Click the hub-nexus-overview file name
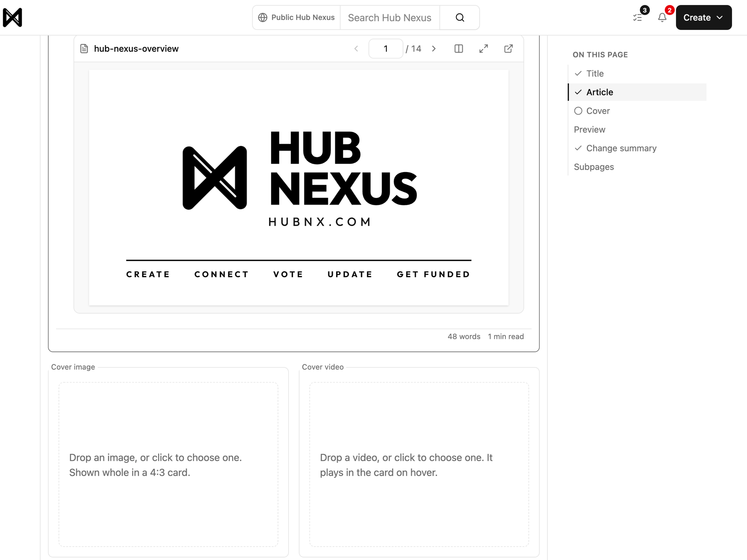Screen dimensions: 747x560 point(136,49)
